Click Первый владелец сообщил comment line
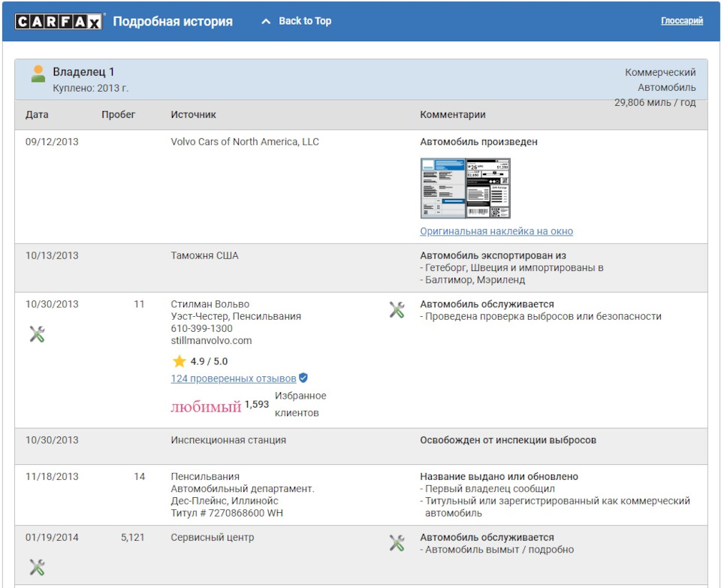 click(x=490, y=489)
